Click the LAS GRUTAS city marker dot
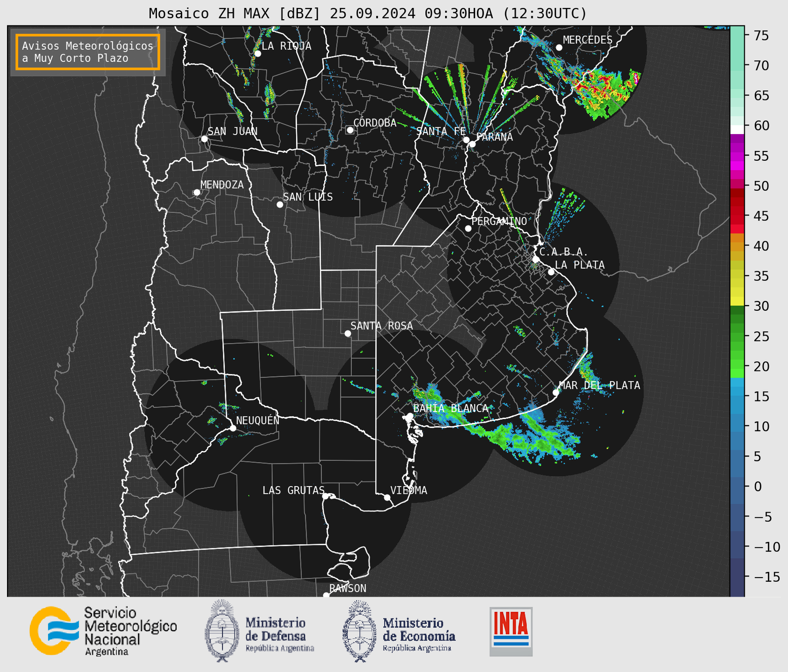The image size is (788, 672). (325, 496)
